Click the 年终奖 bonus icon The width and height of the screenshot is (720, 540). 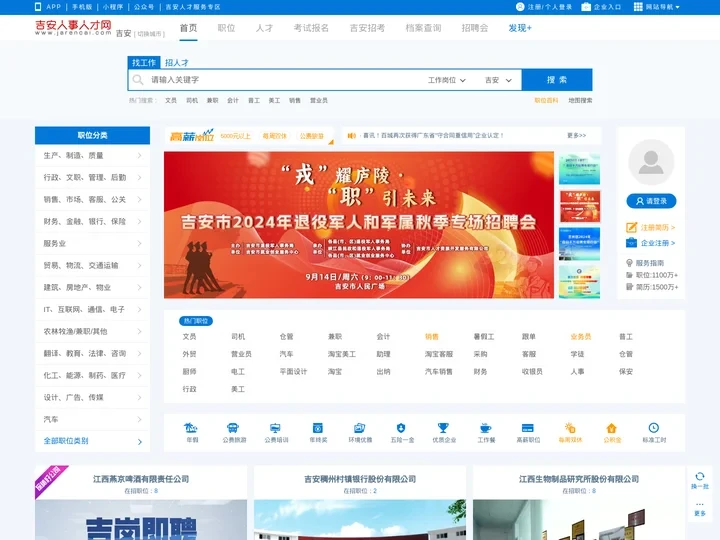(317, 428)
